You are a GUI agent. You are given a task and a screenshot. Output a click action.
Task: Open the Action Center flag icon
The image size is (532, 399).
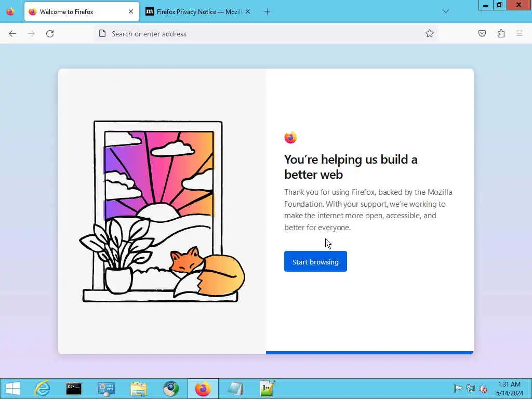click(x=458, y=389)
